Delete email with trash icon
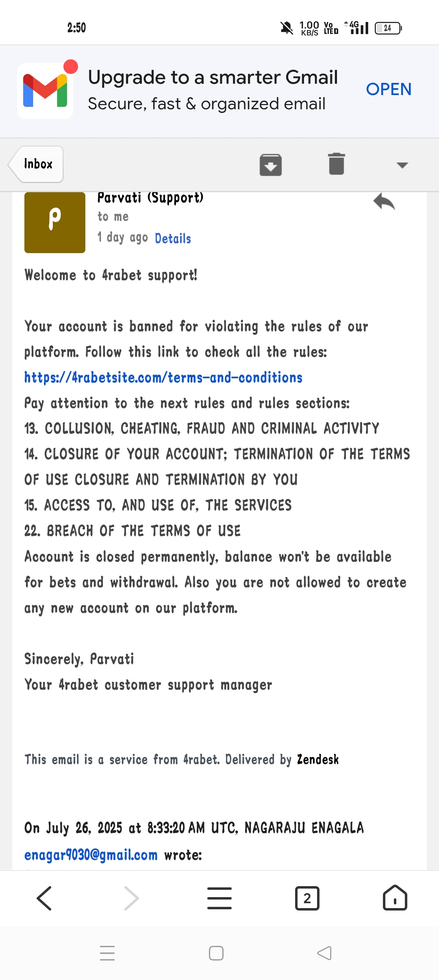 click(337, 164)
